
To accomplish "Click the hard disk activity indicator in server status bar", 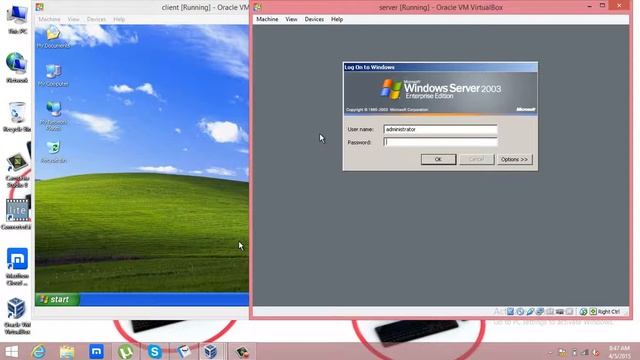I will tap(510, 311).
